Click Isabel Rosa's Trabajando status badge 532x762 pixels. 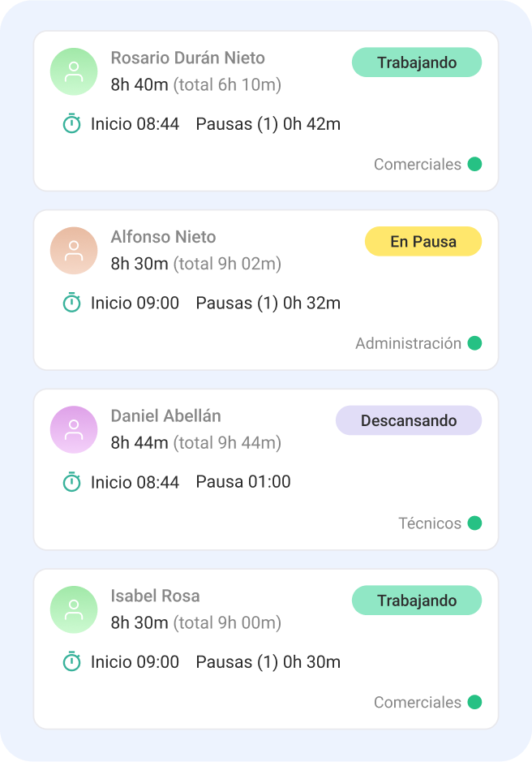(416, 601)
